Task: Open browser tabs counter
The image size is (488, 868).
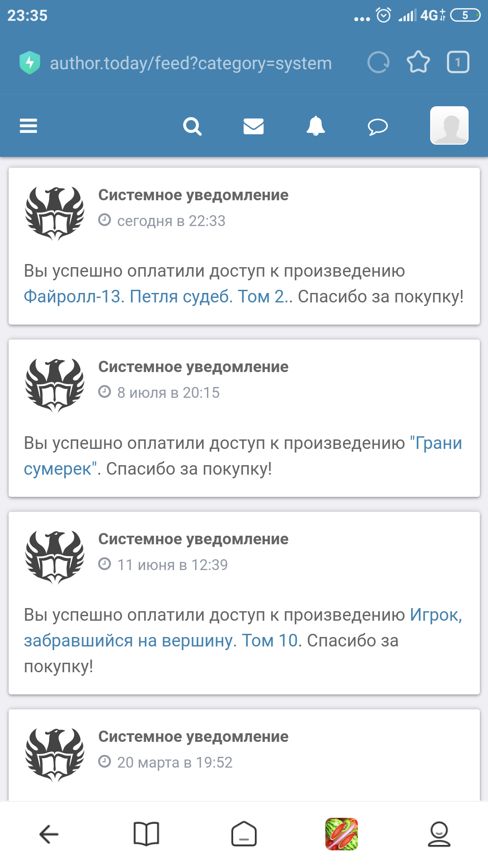Action: [x=458, y=62]
